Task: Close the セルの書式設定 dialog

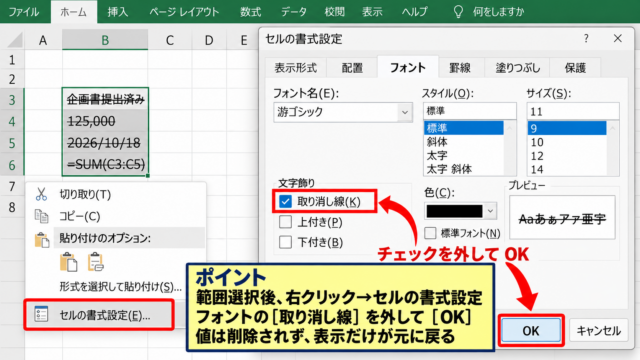Action: (618, 39)
